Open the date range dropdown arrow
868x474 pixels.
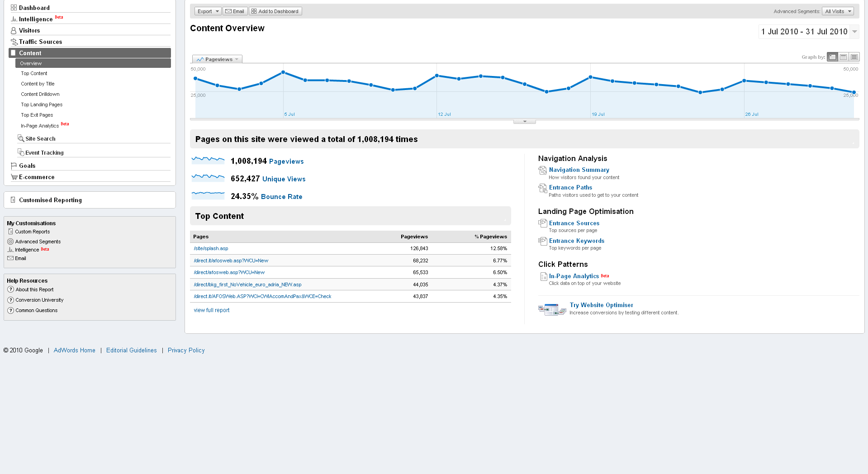tap(854, 32)
